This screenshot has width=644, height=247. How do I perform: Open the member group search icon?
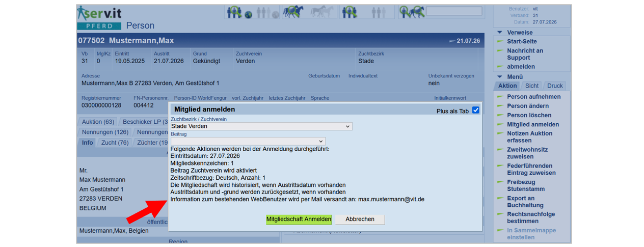pyautogui.click(x=350, y=12)
